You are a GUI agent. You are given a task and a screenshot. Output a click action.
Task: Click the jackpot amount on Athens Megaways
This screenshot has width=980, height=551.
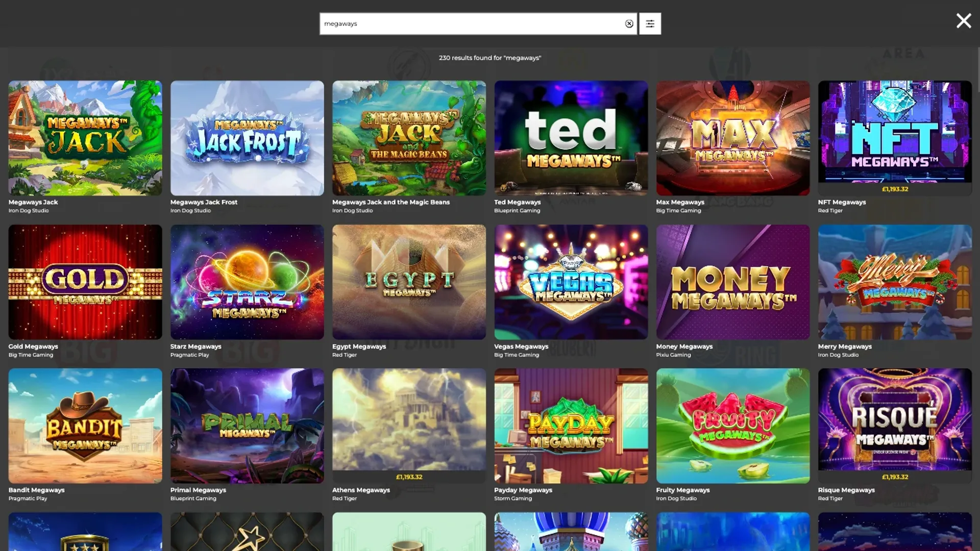coord(409,477)
